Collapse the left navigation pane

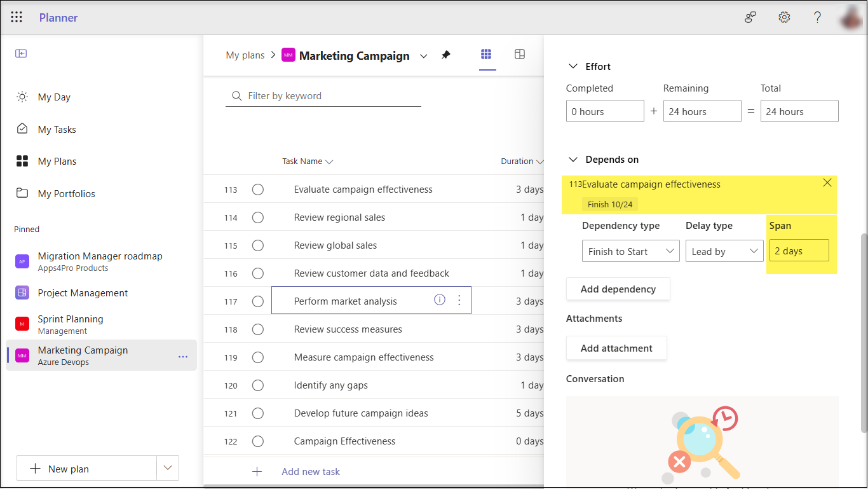pyautogui.click(x=21, y=53)
